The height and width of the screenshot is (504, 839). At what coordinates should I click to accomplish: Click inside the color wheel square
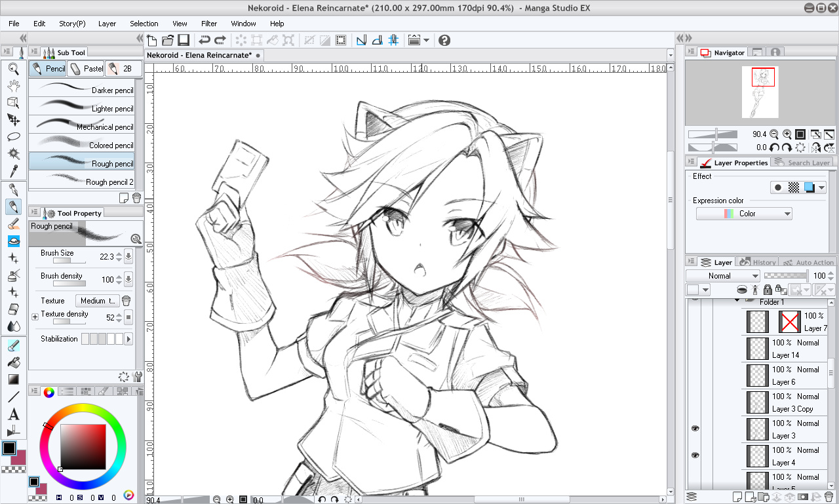[x=83, y=446]
